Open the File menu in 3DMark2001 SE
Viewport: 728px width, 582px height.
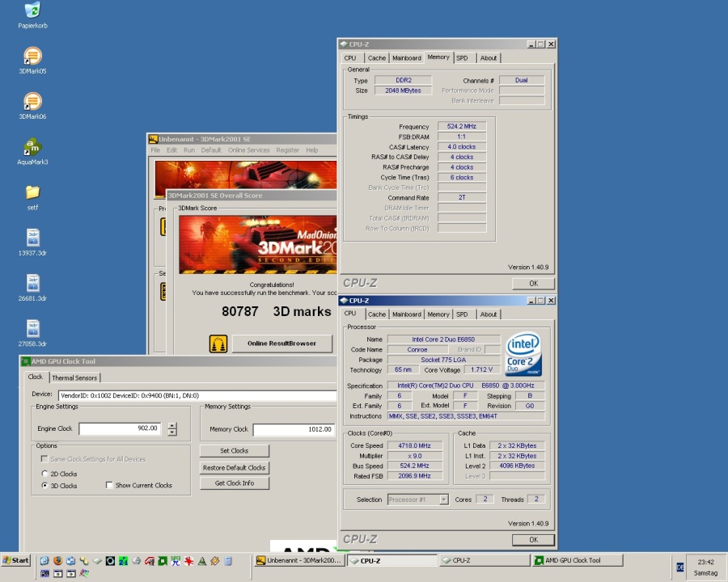155,150
